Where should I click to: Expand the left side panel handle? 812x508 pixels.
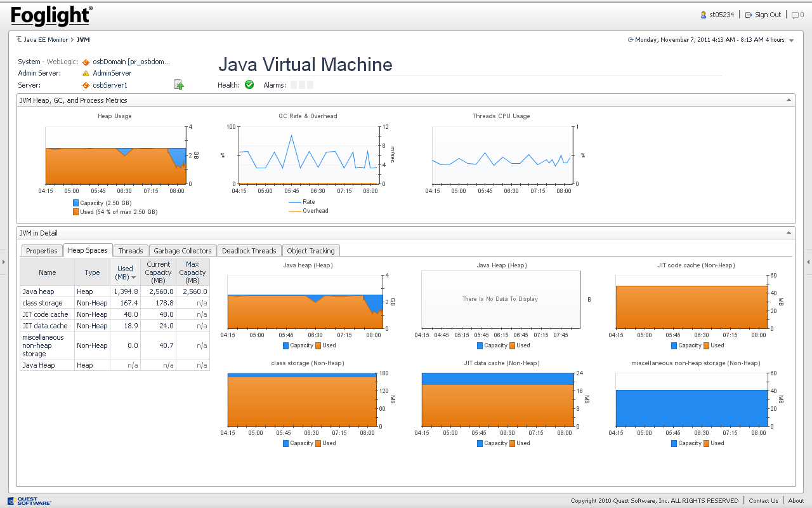3,262
